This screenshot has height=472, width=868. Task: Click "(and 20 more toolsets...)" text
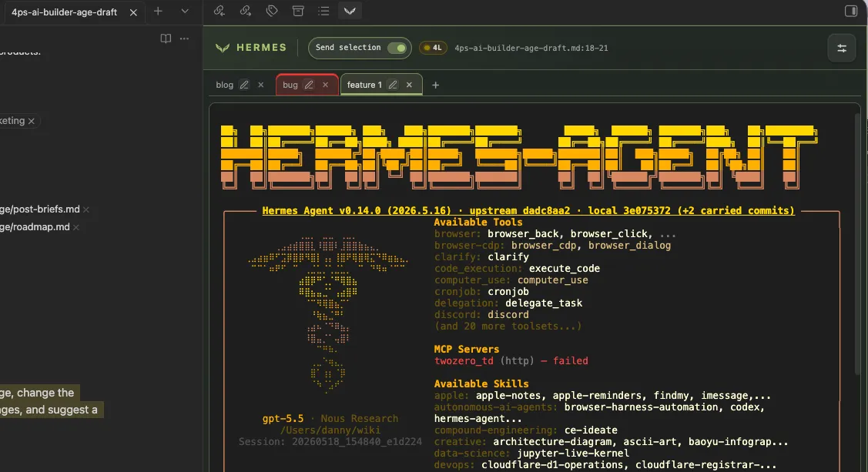coord(508,326)
